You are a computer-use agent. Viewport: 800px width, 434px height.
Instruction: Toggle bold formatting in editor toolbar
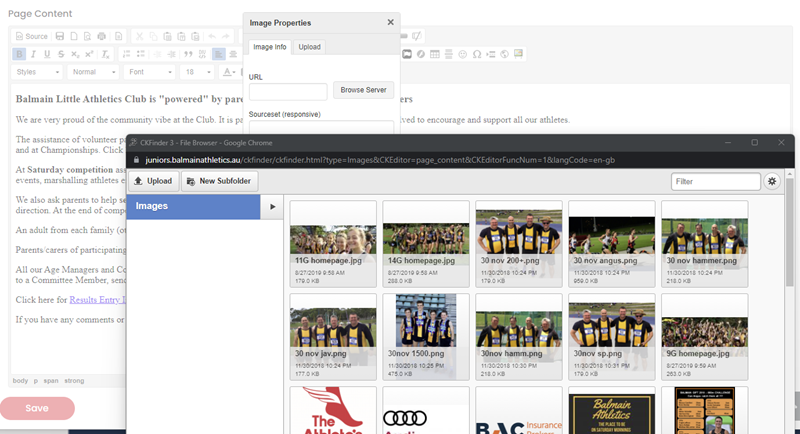[x=19, y=54]
